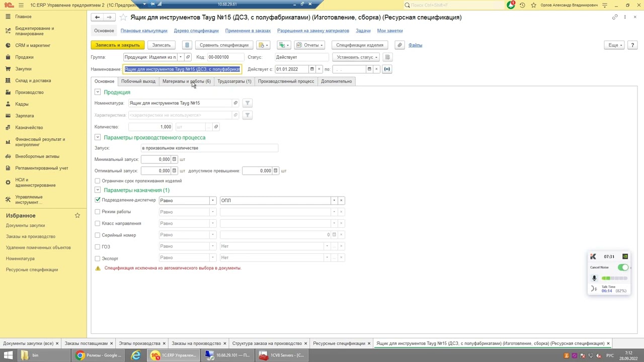Click Записать и закрыть button
Screen dimensions: 644x362
(118, 45)
